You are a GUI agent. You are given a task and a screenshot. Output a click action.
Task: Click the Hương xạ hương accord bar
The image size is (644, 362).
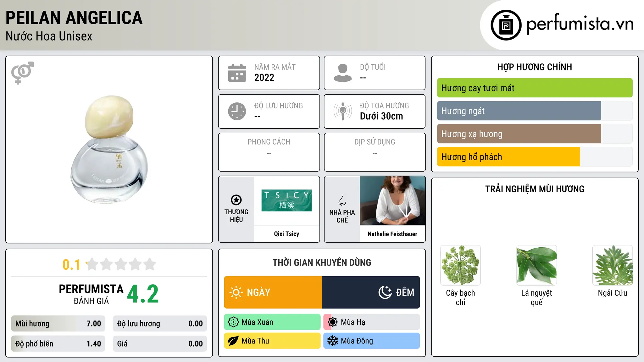pos(535,134)
